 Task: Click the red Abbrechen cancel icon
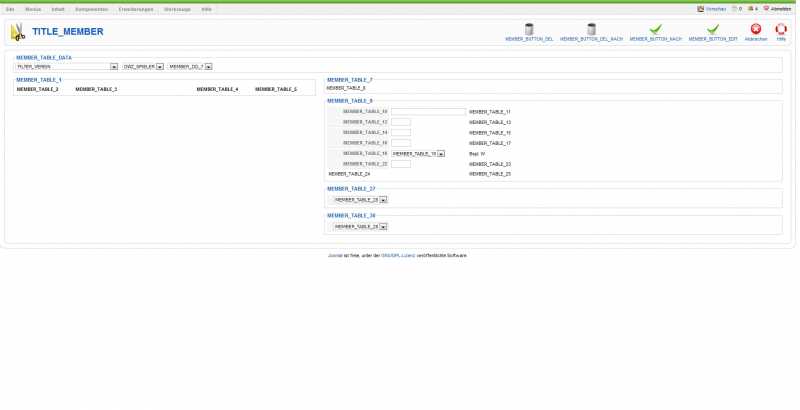[756, 29]
